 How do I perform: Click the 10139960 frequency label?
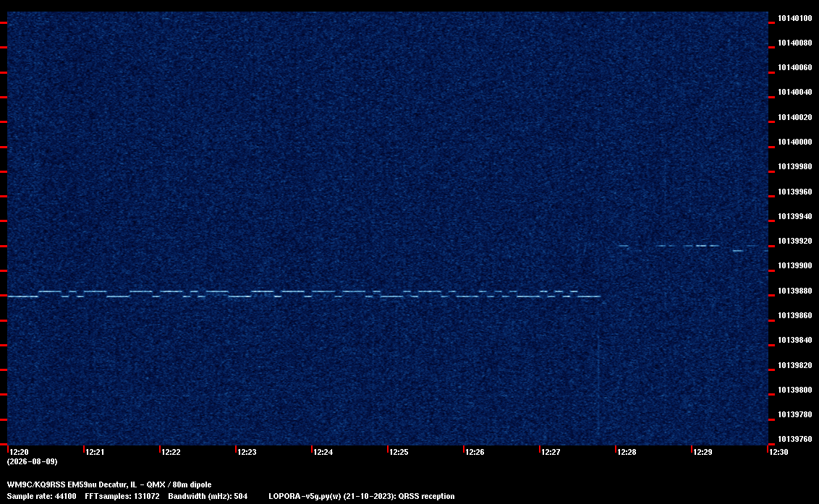(x=795, y=192)
